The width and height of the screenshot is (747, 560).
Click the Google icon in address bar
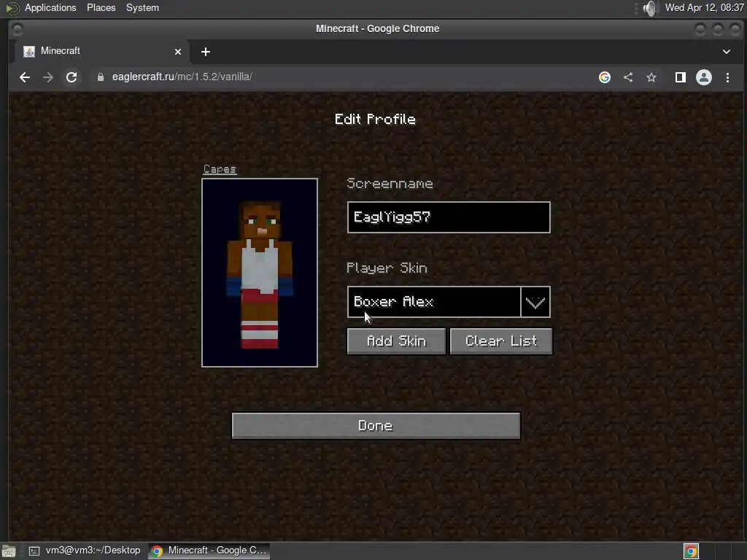[605, 77]
